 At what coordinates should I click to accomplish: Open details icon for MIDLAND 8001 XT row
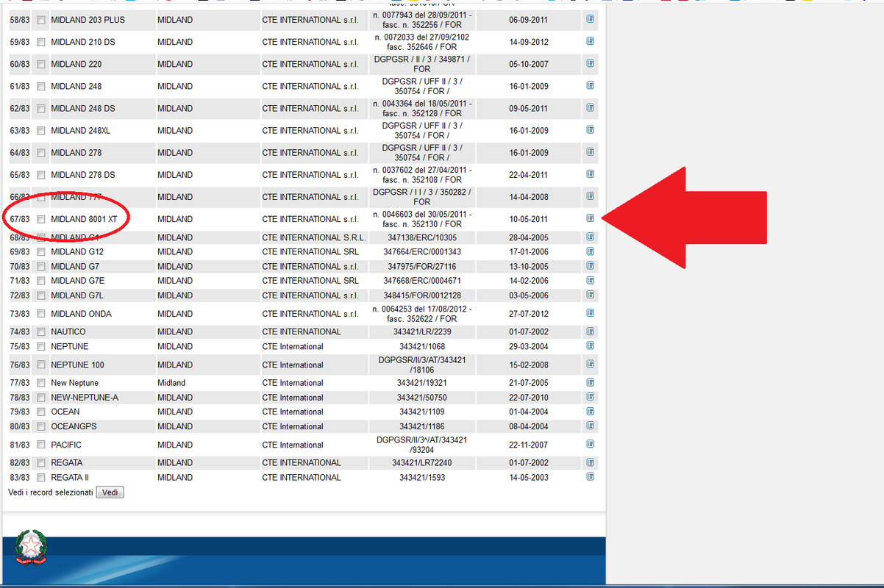590,218
